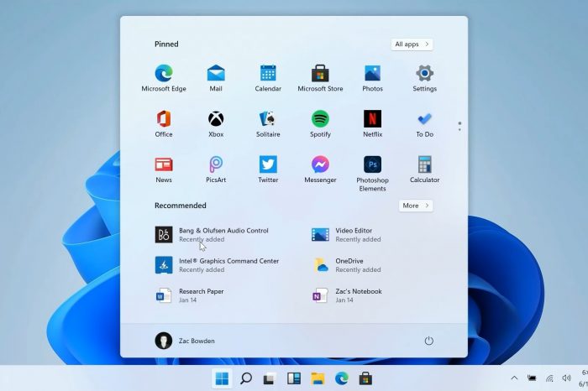
Task: Launch the pinned Mail app
Action: pos(216,78)
